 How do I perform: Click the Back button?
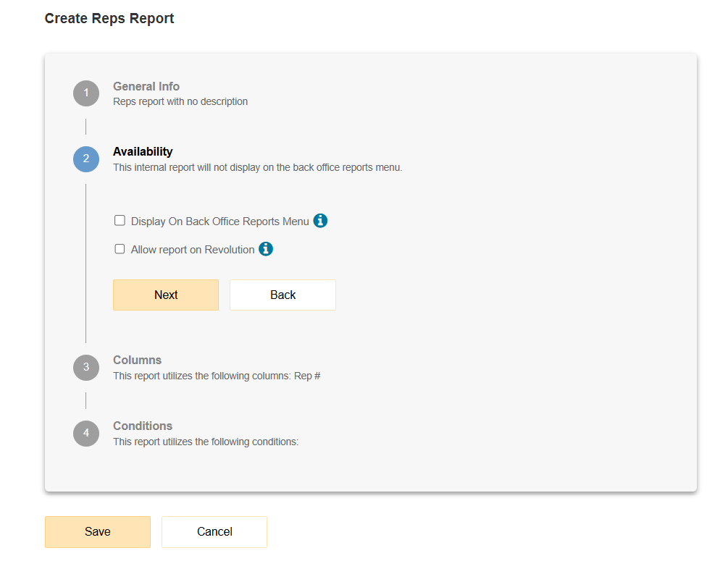(x=283, y=295)
